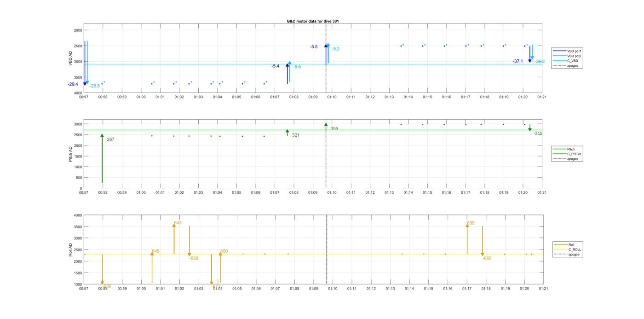Select the VBD pot2 legend entry
The image size is (644, 319).
[x=568, y=56]
